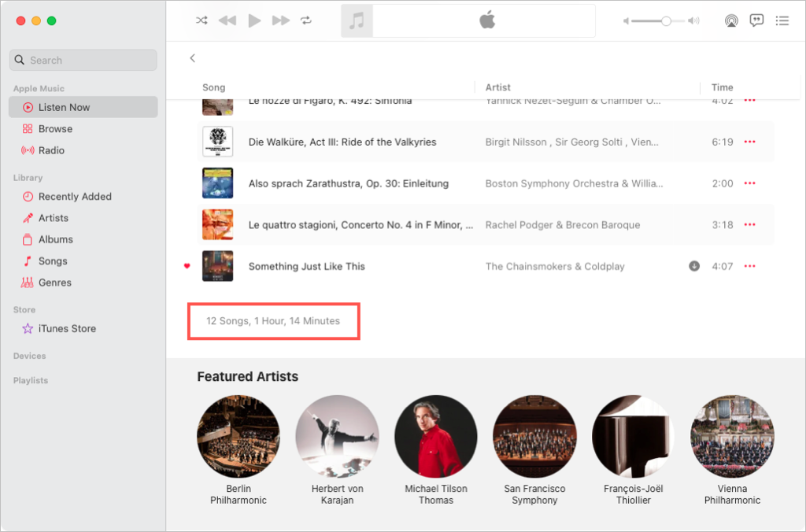Click the Recently Added clock icon
Screen dimensions: 806x532
tap(28, 197)
